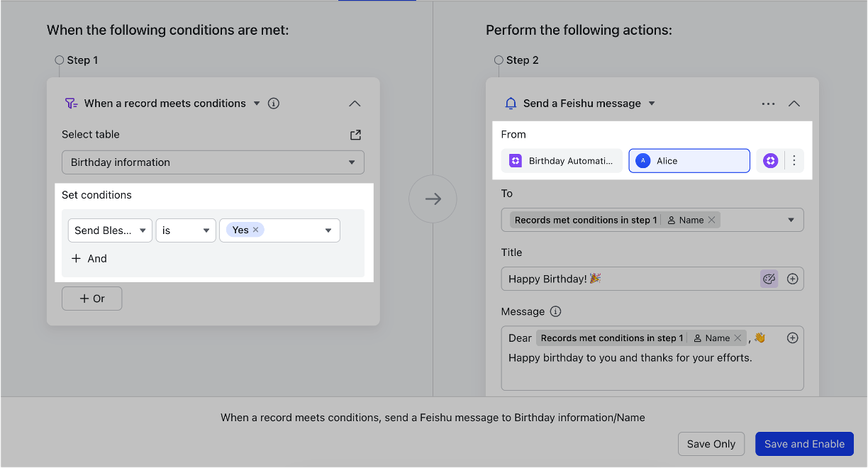Click plus icon beside the Message field
Image resolution: width=868 pixels, height=468 pixels.
tap(793, 338)
